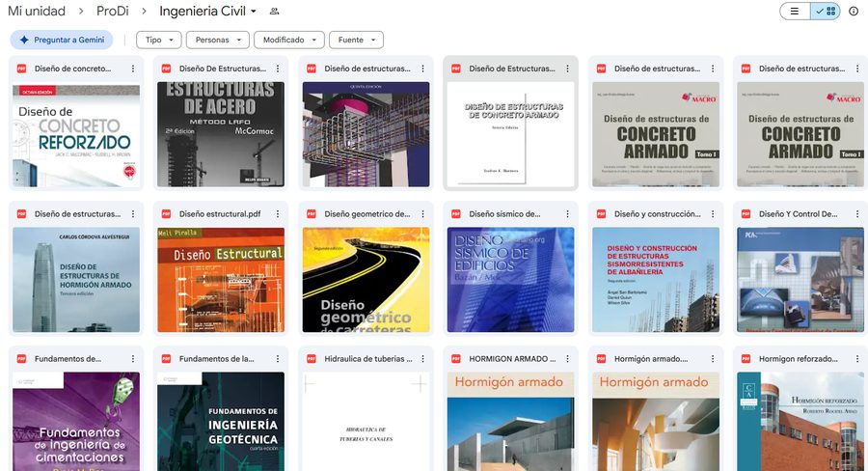Show folder details with the info icon
Screen dimensions: 868x471
[854, 11]
